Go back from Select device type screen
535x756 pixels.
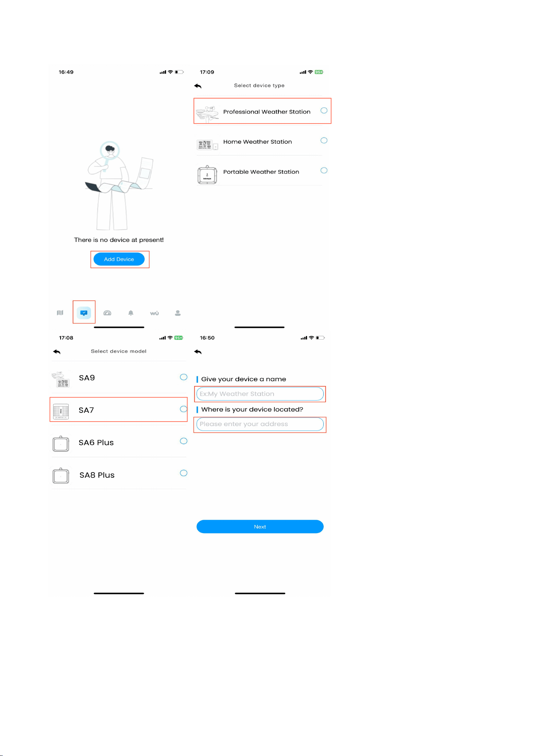(x=198, y=86)
